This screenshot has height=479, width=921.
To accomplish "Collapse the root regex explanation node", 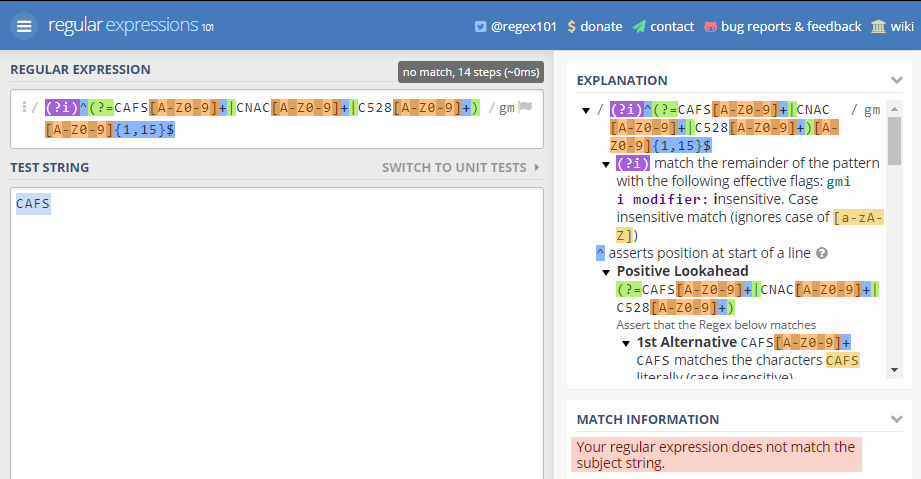I will point(586,110).
